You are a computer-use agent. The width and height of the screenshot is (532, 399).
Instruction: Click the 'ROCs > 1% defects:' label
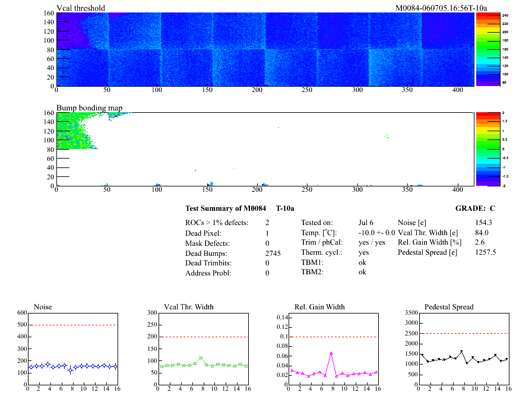[217, 223]
